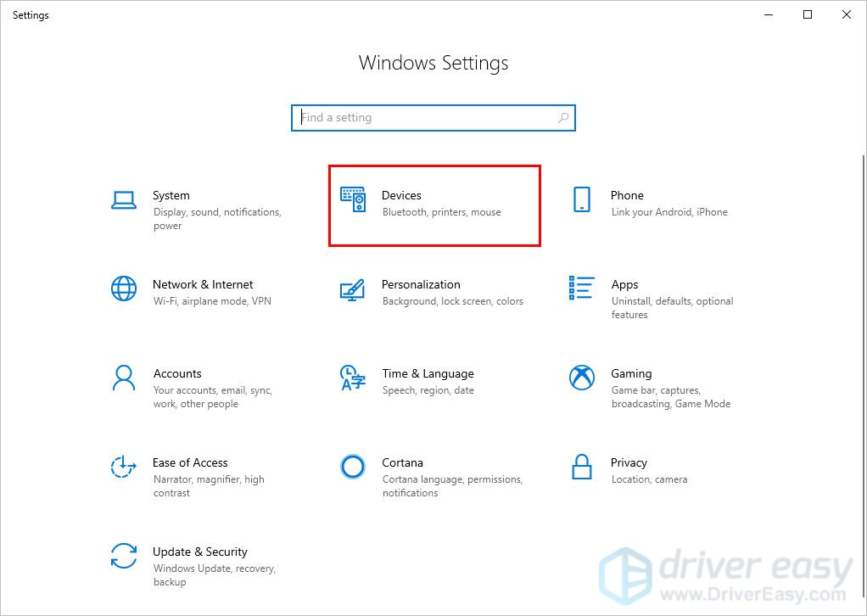Maximize the Settings window
867x616 pixels.
click(808, 14)
